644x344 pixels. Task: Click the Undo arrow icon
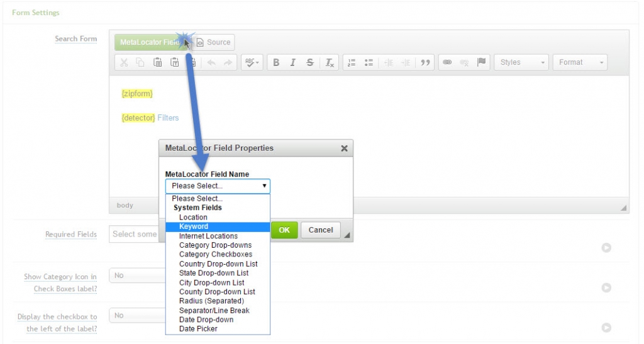[211, 62]
